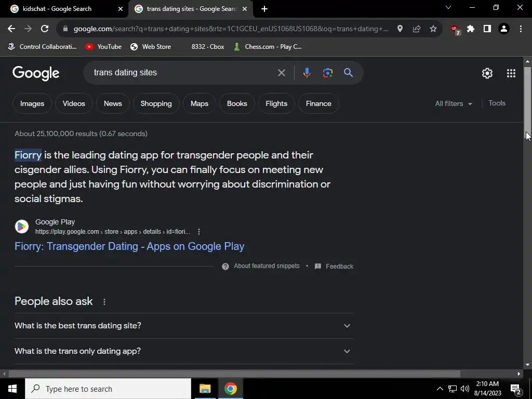
Task: Open the Windows Start menu
Action: [12, 389]
